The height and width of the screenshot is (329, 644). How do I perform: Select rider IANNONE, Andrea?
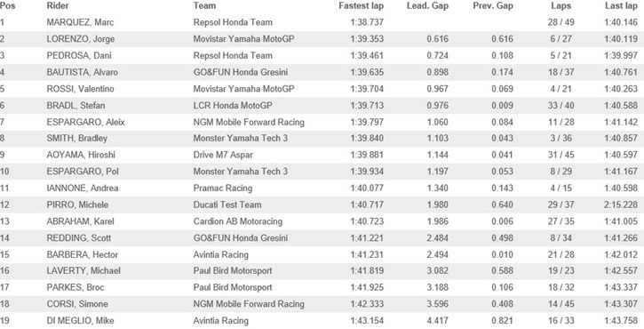[x=83, y=188]
